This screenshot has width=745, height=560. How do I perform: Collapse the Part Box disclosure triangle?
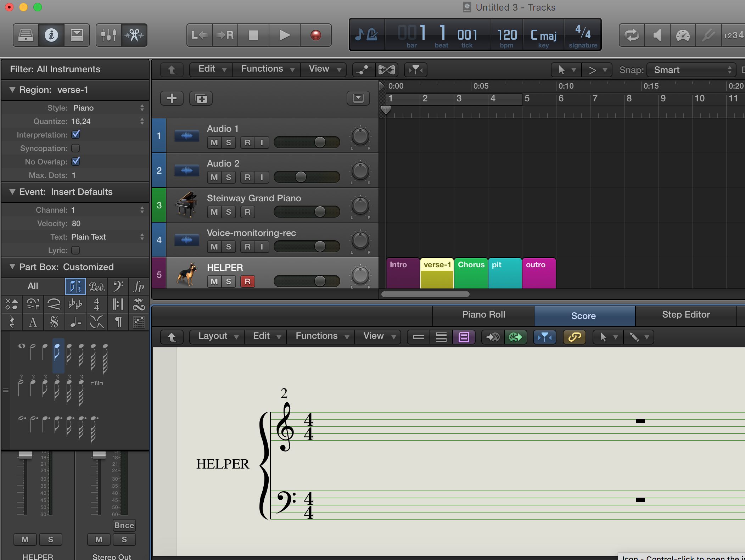point(12,267)
